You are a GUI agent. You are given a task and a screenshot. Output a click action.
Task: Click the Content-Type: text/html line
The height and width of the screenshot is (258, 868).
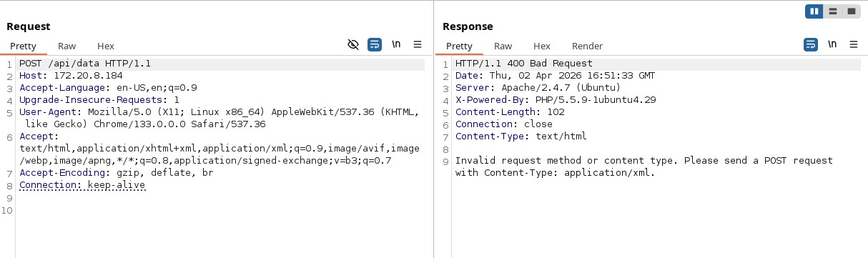[x=521, y=137]
